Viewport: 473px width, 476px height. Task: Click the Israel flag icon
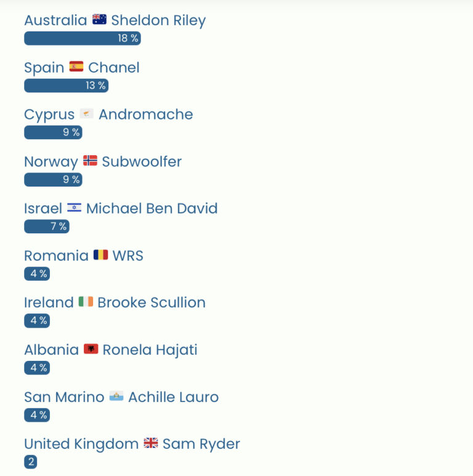74,208
